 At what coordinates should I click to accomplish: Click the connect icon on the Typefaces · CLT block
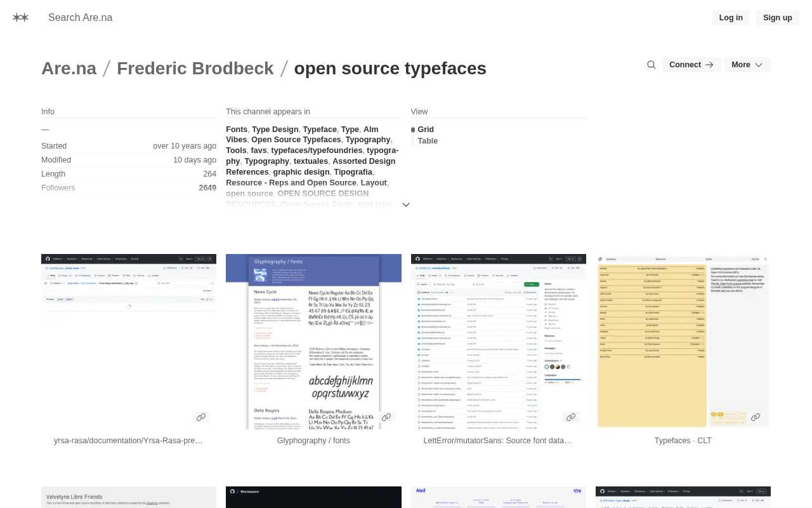(x=756, y=417)
